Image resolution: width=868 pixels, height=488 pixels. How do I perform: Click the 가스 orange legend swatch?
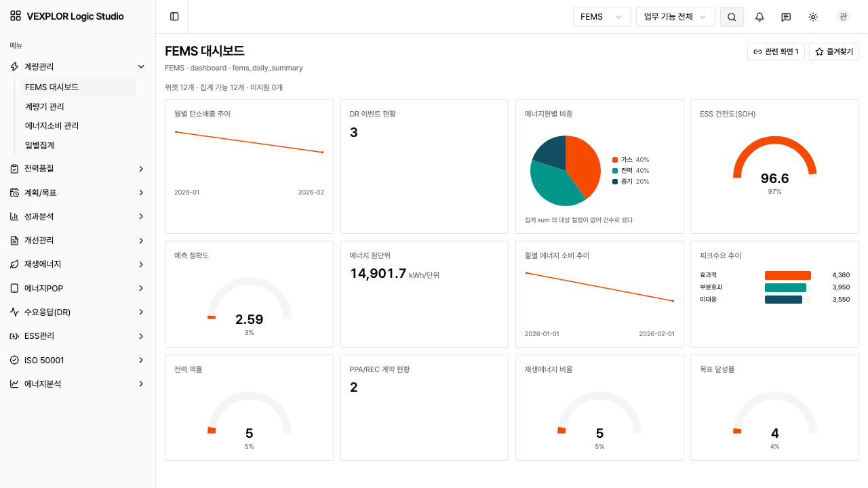(615, 160)
